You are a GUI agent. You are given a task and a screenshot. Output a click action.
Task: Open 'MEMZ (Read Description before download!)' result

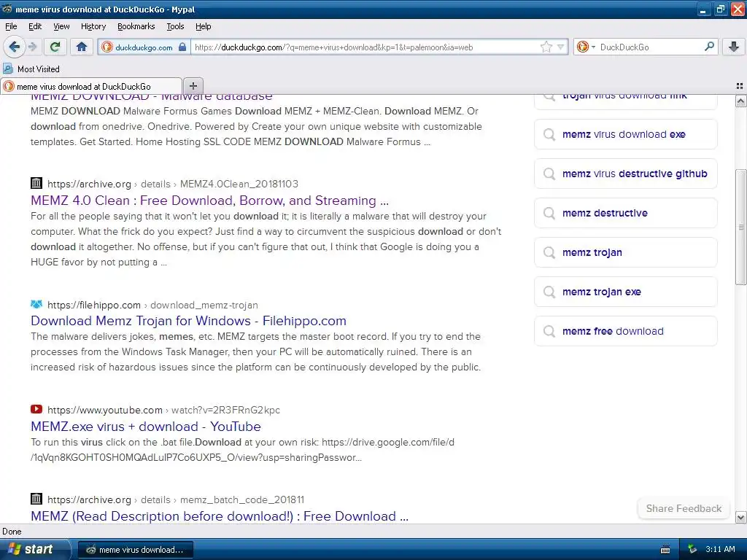point(220,516)
